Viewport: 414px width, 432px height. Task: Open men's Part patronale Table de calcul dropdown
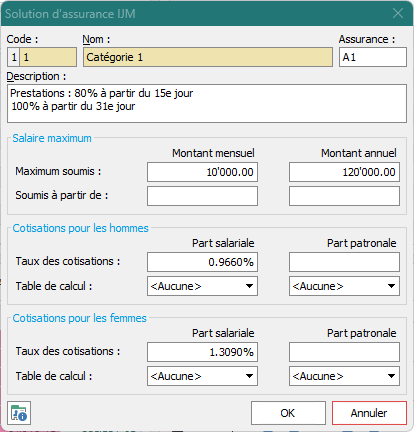click(344, 286)
